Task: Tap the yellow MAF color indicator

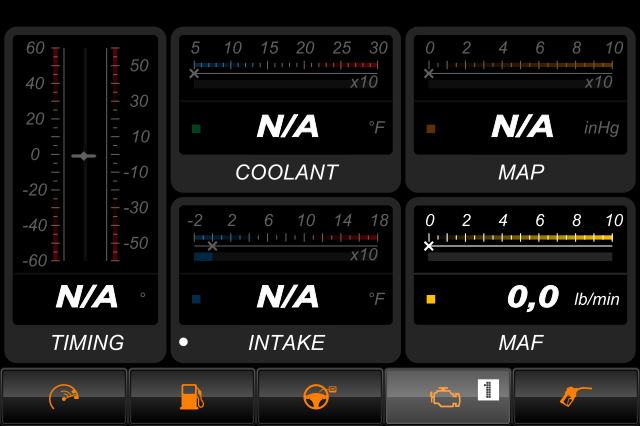Action: [x=431, y=300]
